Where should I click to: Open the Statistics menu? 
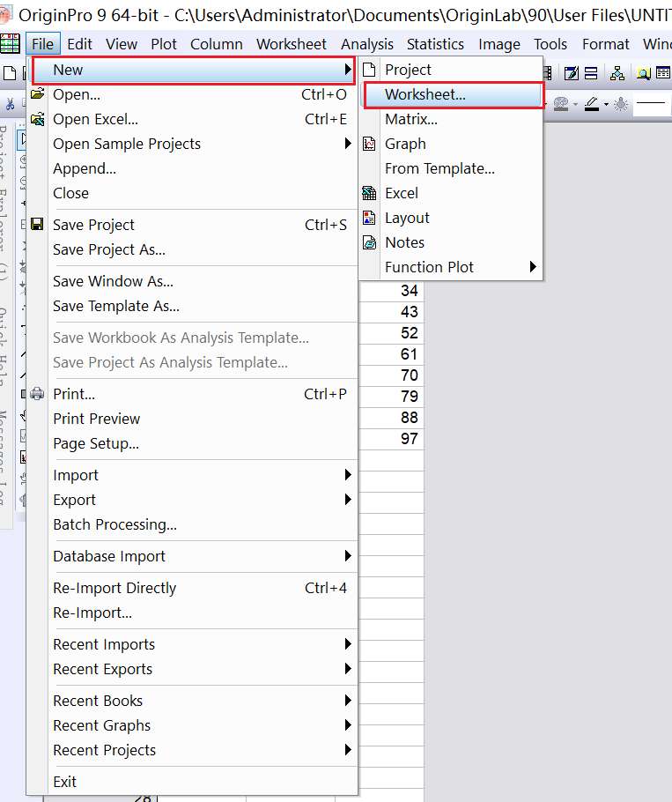(x=435, y=44)
